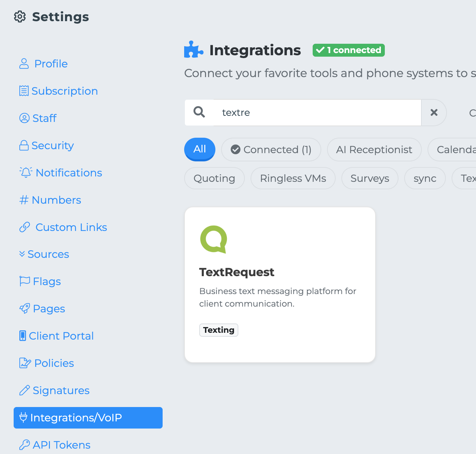Expand the Sources menu chevron

pyautogui.click(x=22, y=254)
